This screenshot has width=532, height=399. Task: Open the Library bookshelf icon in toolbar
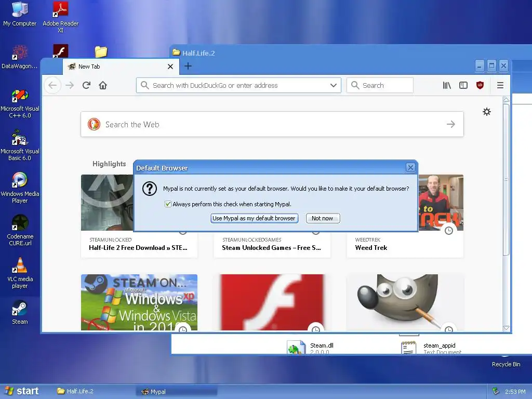447,85
